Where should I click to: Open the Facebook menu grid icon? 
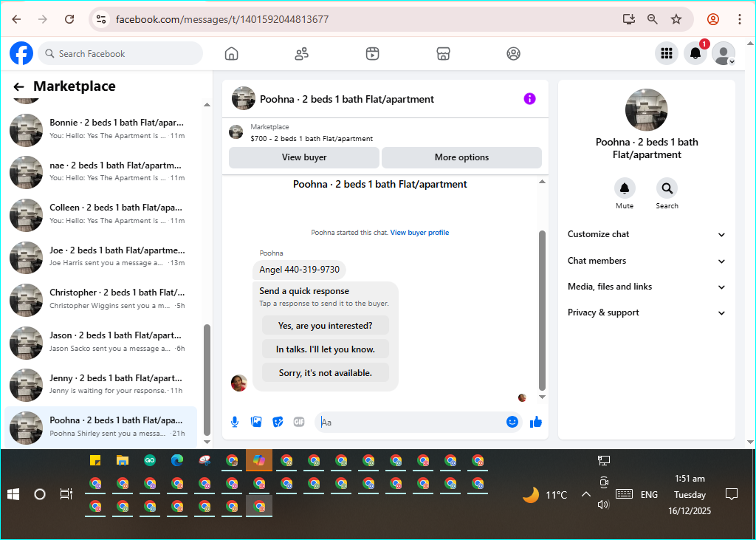pos(667,54)
